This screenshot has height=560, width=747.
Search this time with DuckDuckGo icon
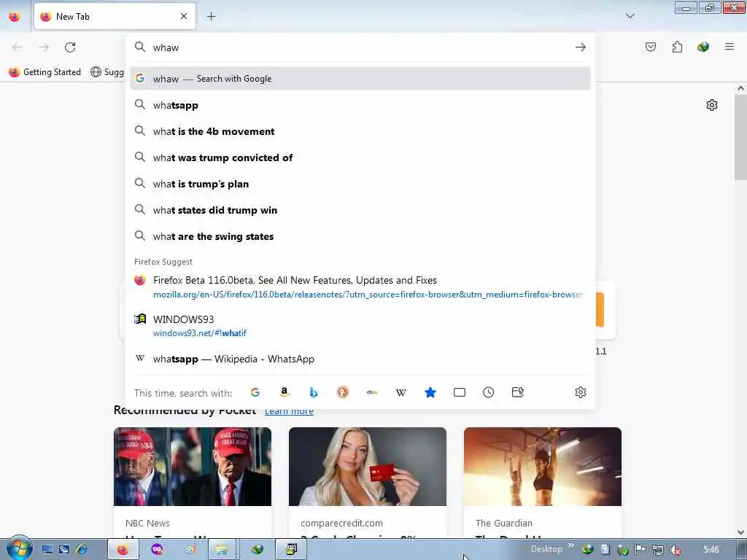343,392
